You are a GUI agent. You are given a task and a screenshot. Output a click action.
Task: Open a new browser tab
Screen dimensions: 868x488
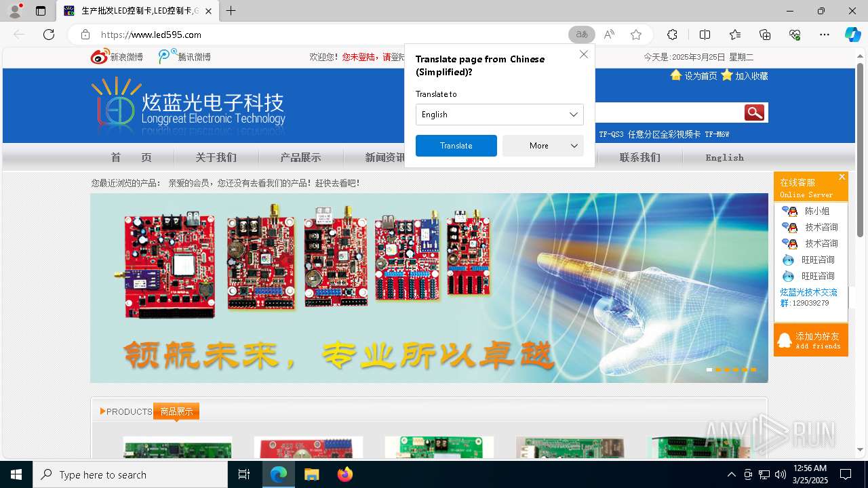pos(231,11)
